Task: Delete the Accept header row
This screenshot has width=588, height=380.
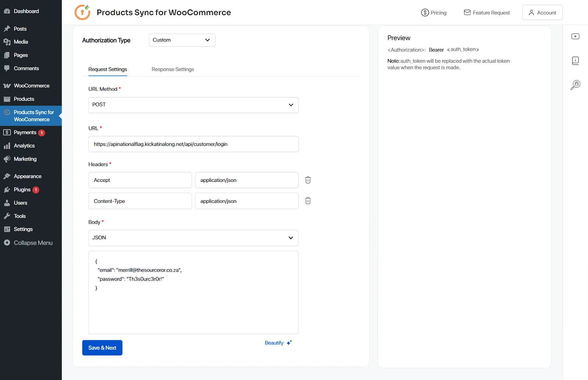Action: pos(308,180)
